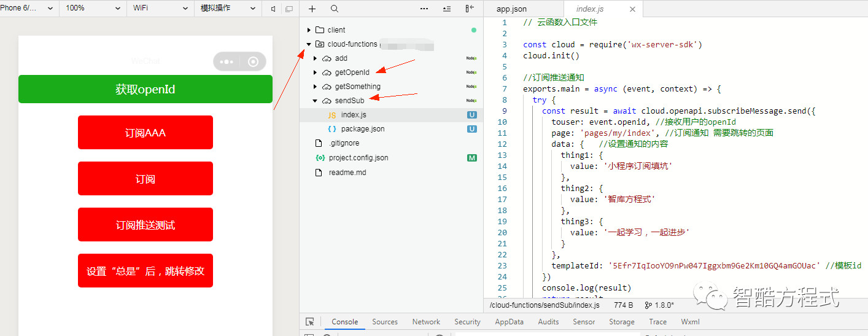
Task: Open the Security tab
Action: (x=467, y=322)
